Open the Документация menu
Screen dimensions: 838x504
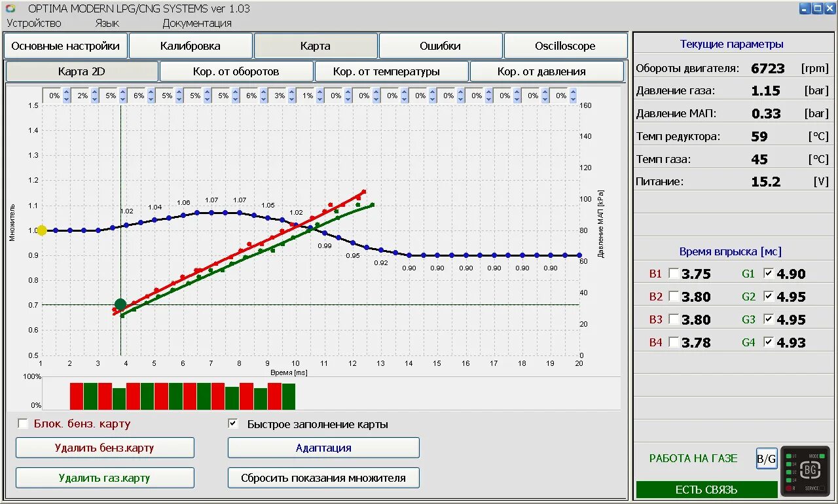pyautogui.click(x=197, y=23)
